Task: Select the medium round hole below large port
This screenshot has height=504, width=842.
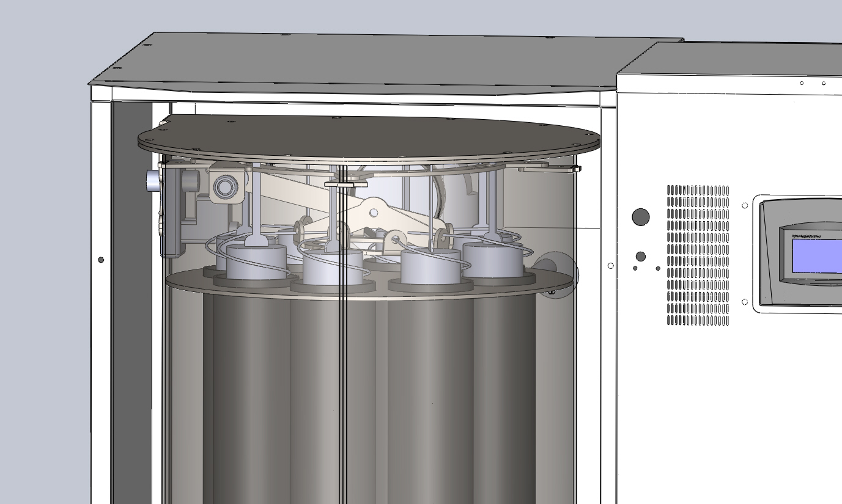Action: coord(640,257)
